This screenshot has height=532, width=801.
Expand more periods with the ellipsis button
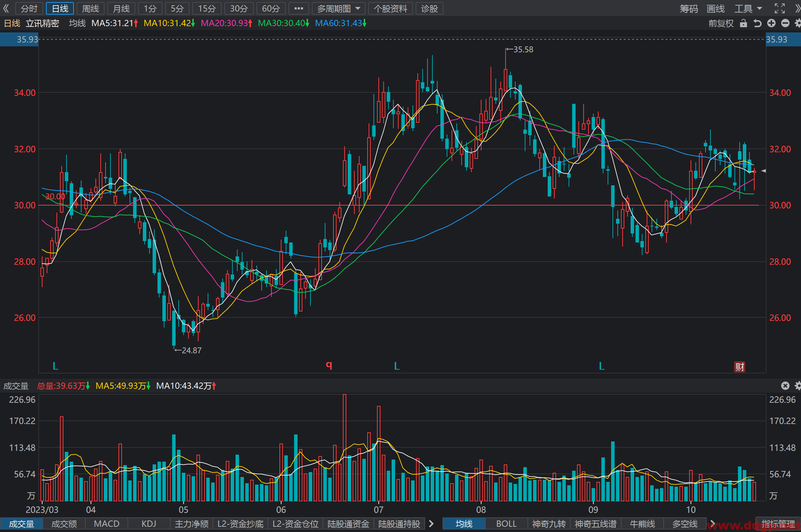(299, 8)
